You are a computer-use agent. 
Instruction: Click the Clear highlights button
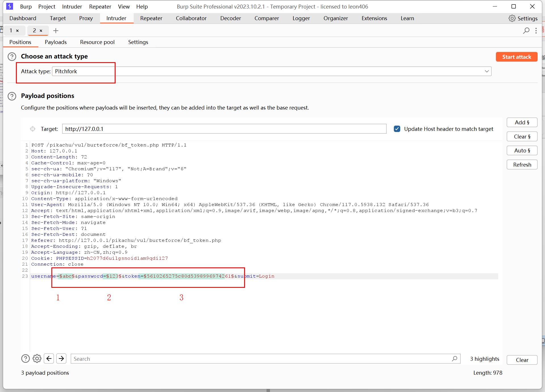pyautogui.click(x=522, y=360)
